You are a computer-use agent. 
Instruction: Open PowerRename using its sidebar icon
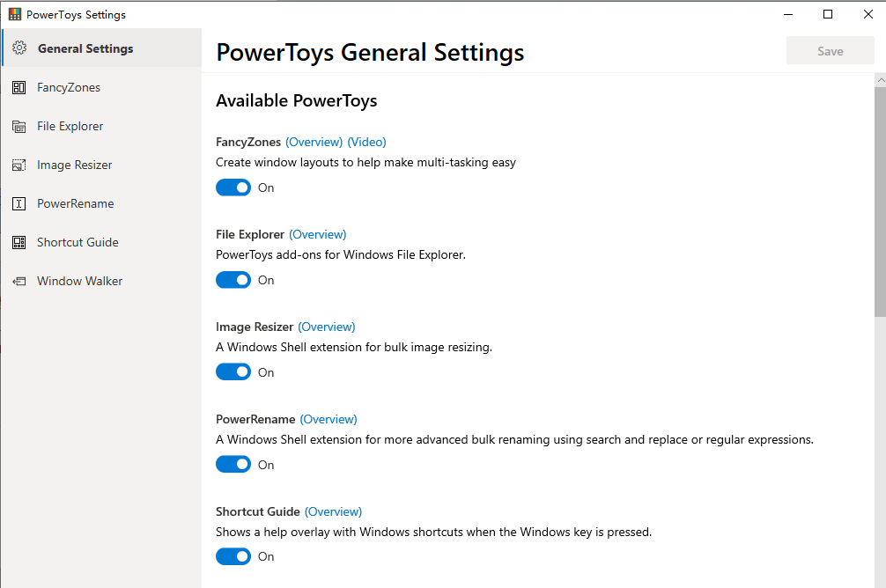(x=18, y=203)
